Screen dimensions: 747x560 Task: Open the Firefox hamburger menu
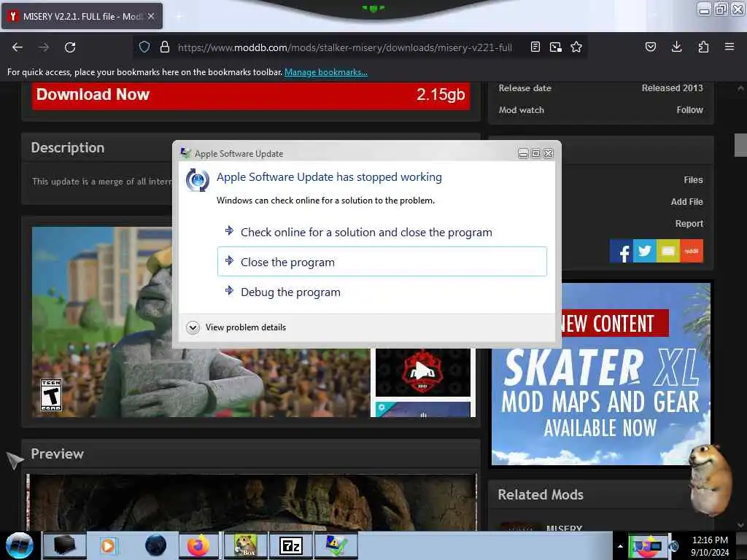click(729, 47)
